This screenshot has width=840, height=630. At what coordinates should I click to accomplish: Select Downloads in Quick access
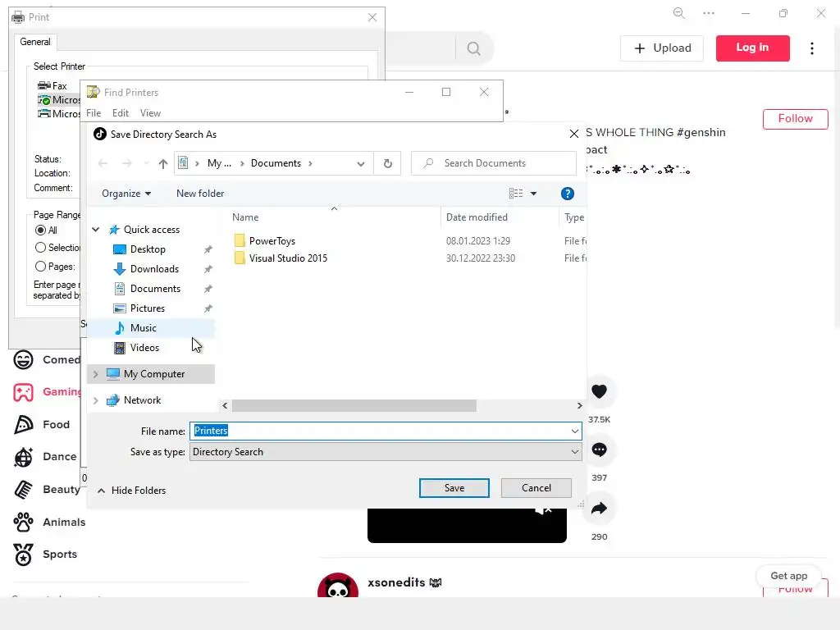click(154, 269)
